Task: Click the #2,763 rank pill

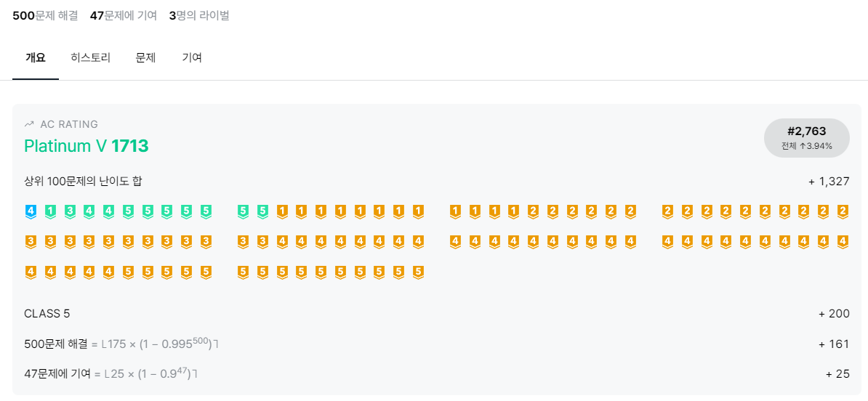Action: point(806,137)
